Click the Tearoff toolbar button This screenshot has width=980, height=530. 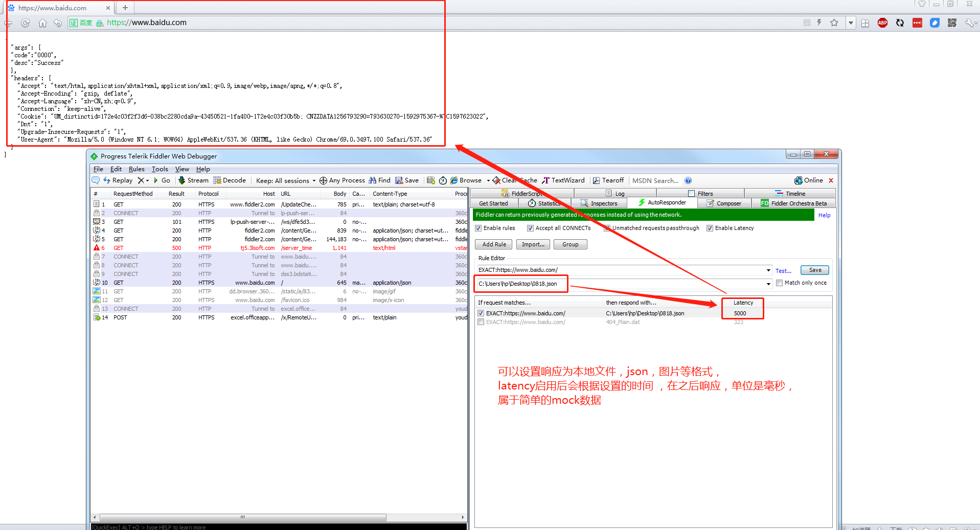(608, 180)
